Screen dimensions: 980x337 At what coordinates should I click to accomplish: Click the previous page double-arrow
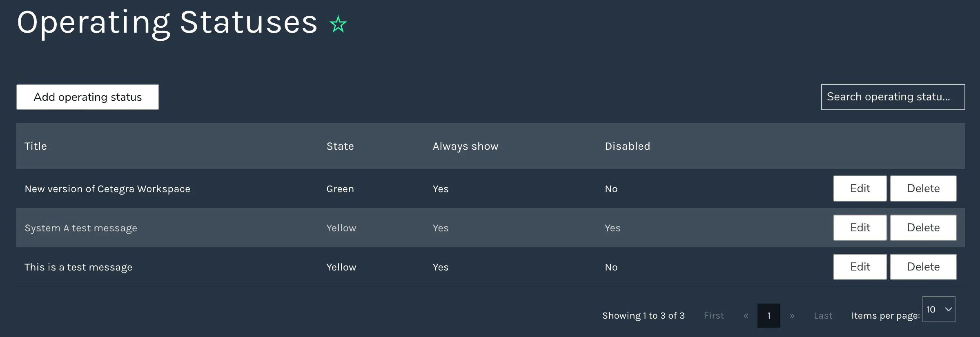point(746,315)
